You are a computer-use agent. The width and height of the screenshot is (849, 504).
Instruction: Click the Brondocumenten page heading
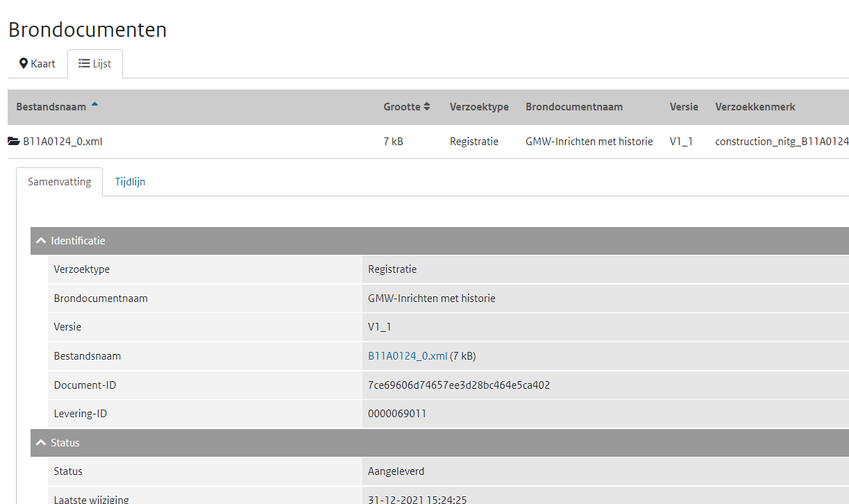pyautogui.click(x=87, y=31)
